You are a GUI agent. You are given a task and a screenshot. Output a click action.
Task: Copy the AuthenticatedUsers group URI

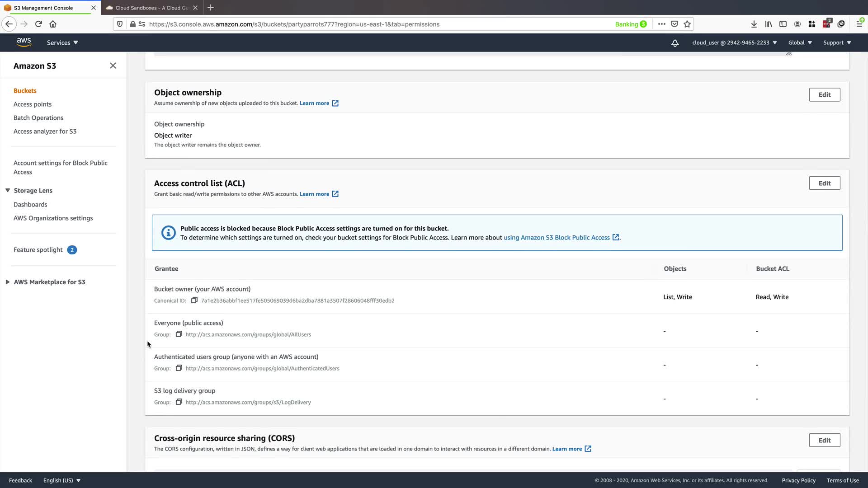click(179, 368)
